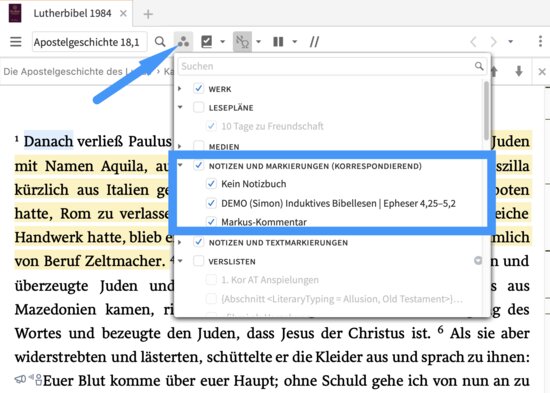Click the down arrow in locator bar
The image size is (550, 393).
click(519, 71)
